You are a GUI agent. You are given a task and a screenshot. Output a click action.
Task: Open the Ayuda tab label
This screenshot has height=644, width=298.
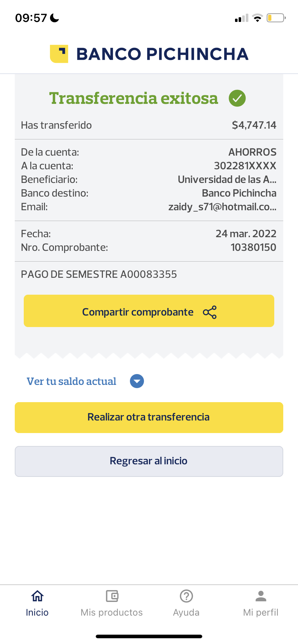pos(186,612)
